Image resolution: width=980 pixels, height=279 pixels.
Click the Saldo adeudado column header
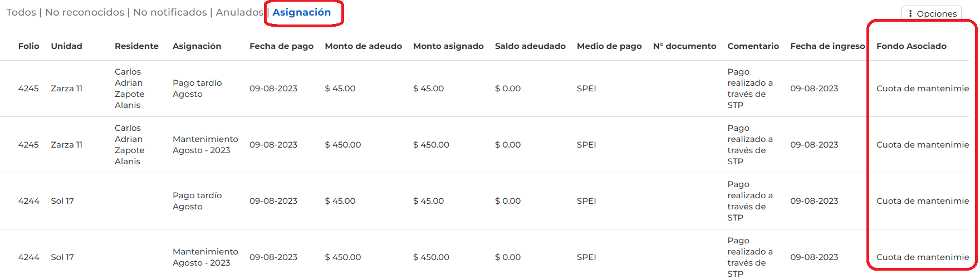530,46
